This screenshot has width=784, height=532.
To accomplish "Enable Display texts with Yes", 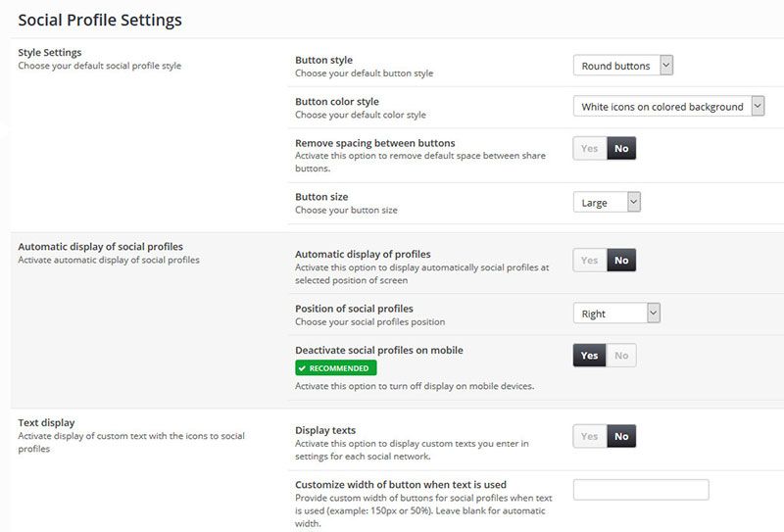I will (x=590, y=436).
